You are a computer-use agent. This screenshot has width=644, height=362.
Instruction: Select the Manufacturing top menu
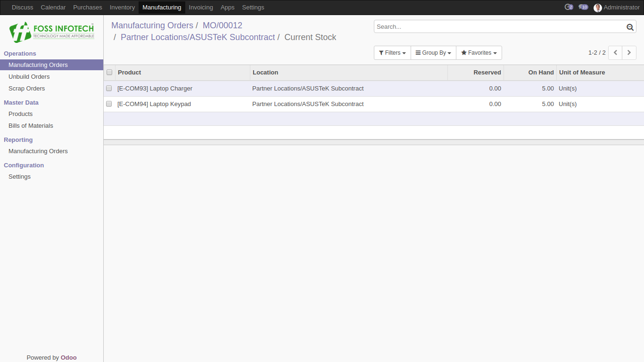[x=162, y=8]
